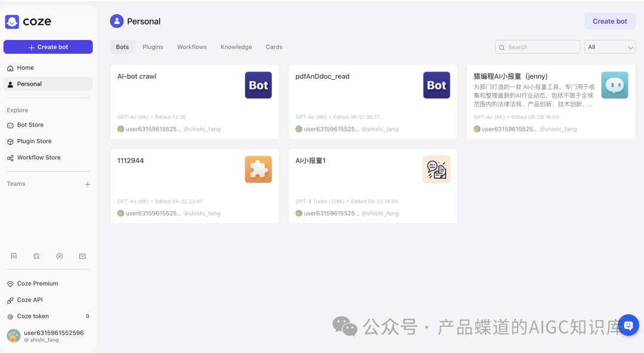Image resolution: width=644 pixels, height=353 pixels.
Task: Open the floating support chat button
Action: pyautogui.click(x=628, y=325)
